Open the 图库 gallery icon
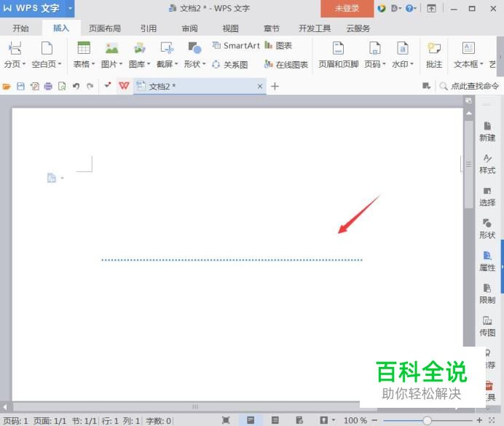Screen dimensions: 504x426 140,48
